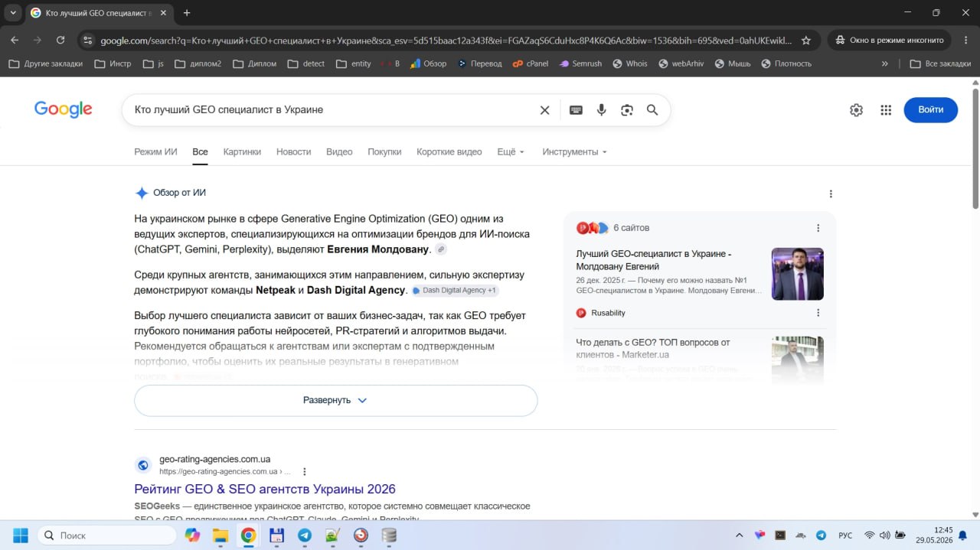Switch input language via РУС indicator

point(845,535)
